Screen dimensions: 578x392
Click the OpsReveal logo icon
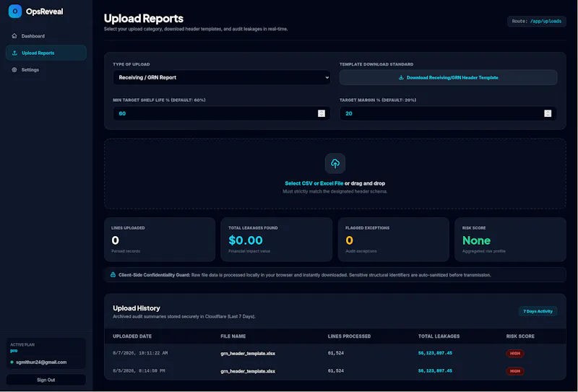pyautogui.click(x=15, y=11)
